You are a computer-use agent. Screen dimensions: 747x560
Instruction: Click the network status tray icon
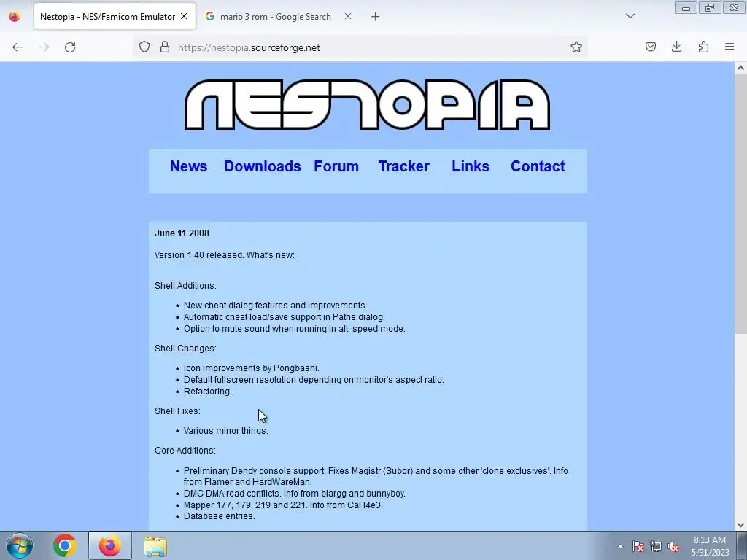point(656,546)
